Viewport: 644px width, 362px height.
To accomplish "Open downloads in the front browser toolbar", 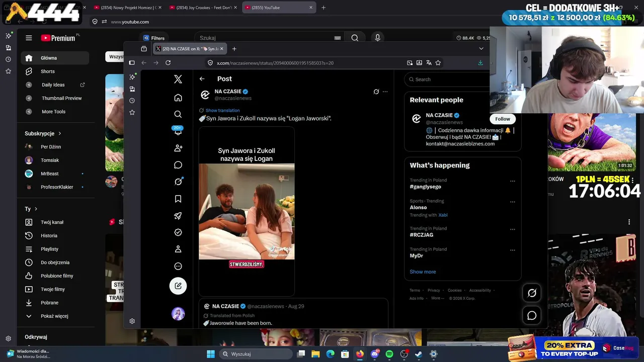I will [480, 63].
